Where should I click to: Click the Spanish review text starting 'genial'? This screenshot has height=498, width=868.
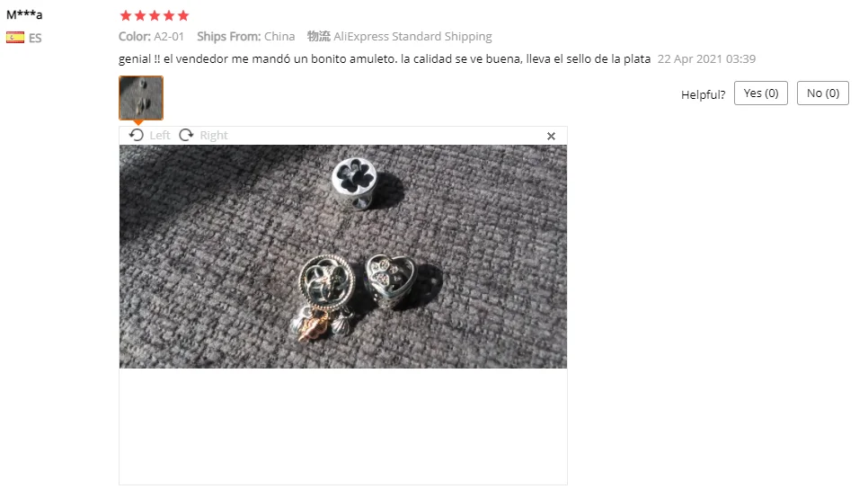[x=385, y=59]
